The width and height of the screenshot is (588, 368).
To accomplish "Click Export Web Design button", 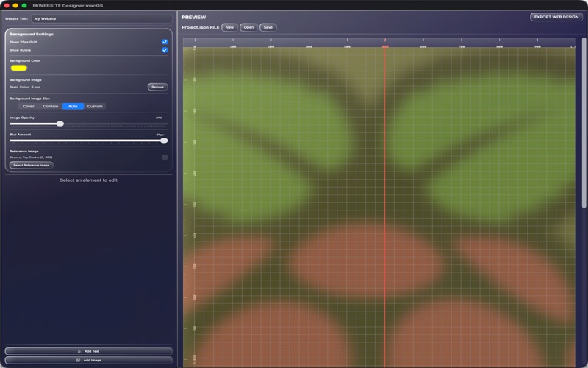I will coord(556,17).
